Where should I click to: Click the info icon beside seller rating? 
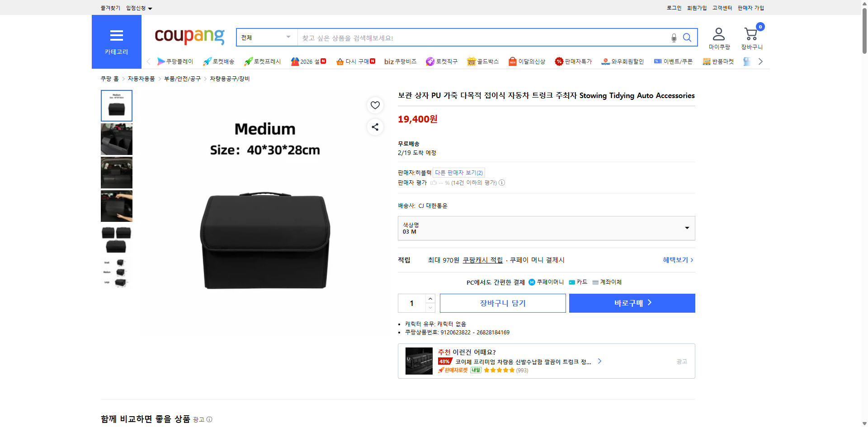point(502,183)
